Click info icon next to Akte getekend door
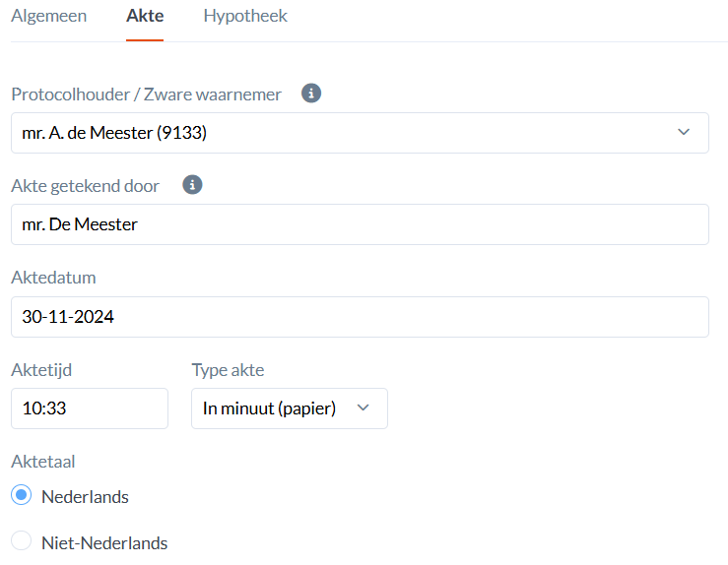The height and width of the screenshot is (565, 728). 193,185
